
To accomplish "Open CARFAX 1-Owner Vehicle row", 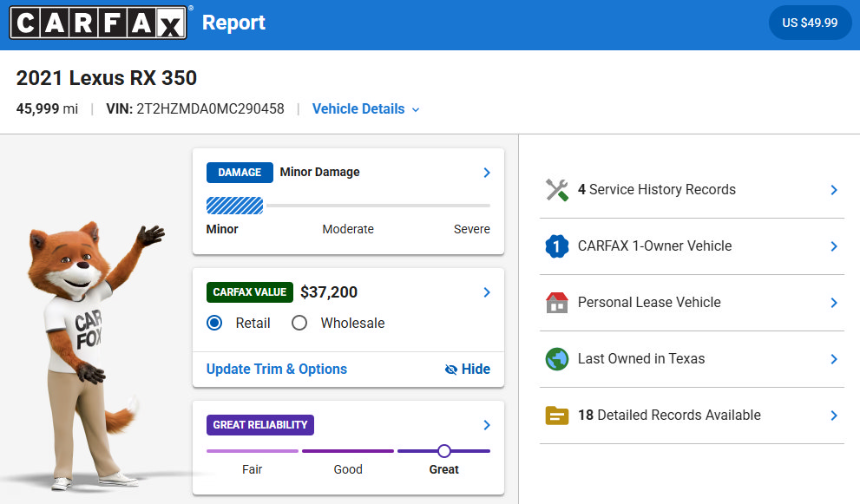I will 693,246.
